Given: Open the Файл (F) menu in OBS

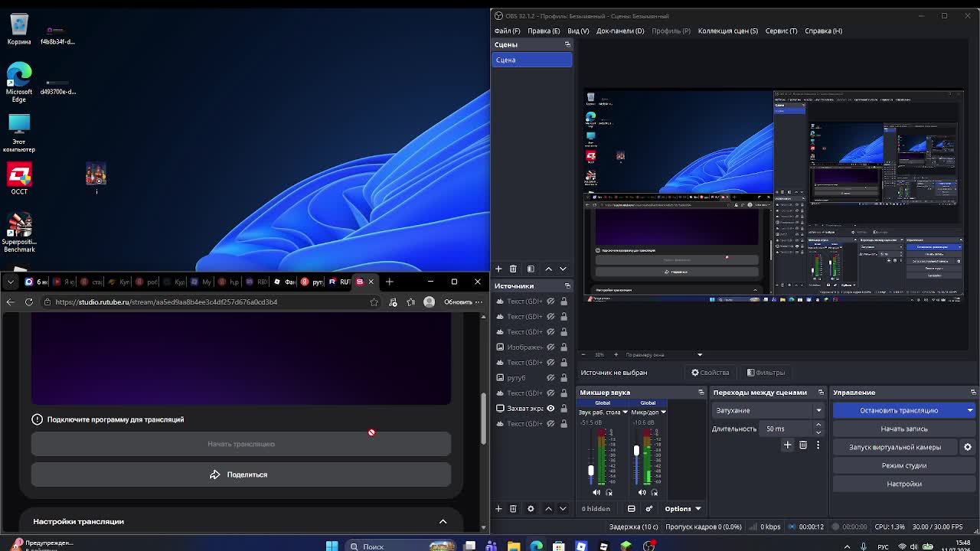Looking at the screenshot, I should 507,31.
